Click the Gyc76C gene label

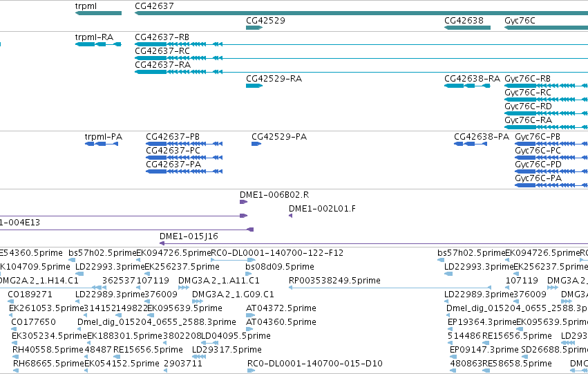(520, 20)
